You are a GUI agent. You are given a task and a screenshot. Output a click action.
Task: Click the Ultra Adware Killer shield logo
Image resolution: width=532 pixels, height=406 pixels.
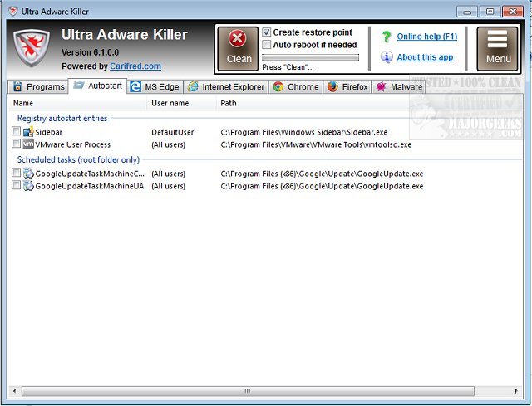pos(32,47)
